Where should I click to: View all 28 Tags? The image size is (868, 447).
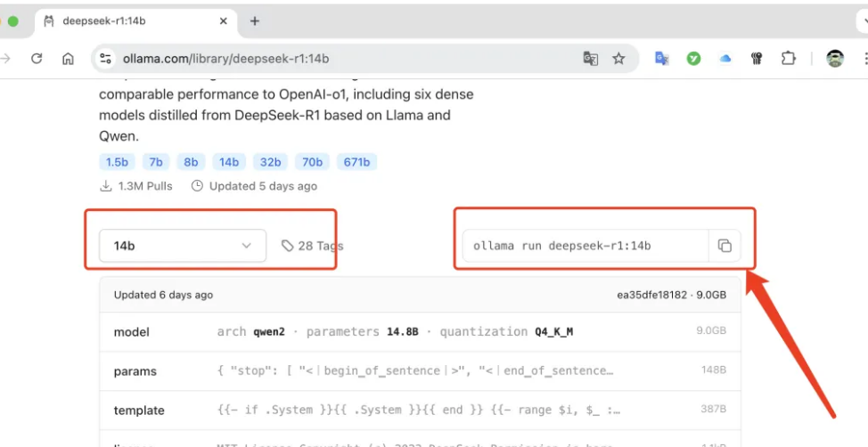coord(312,246)
